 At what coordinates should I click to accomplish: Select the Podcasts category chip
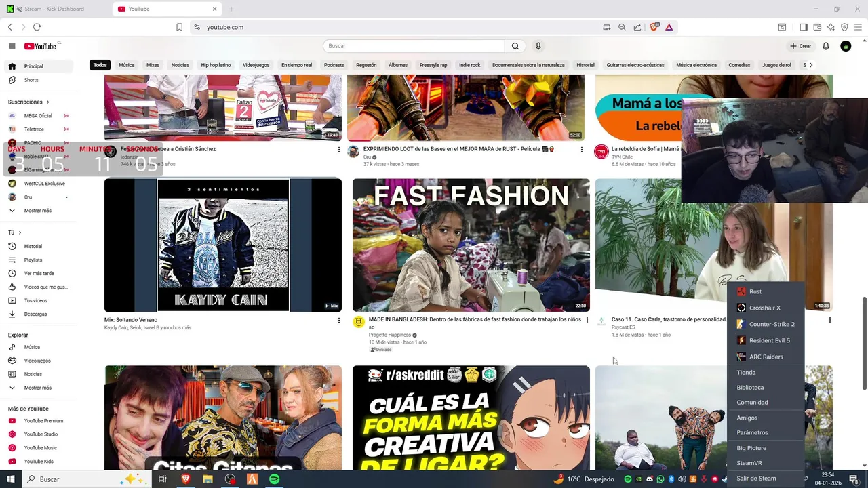[x=334, y=65]
